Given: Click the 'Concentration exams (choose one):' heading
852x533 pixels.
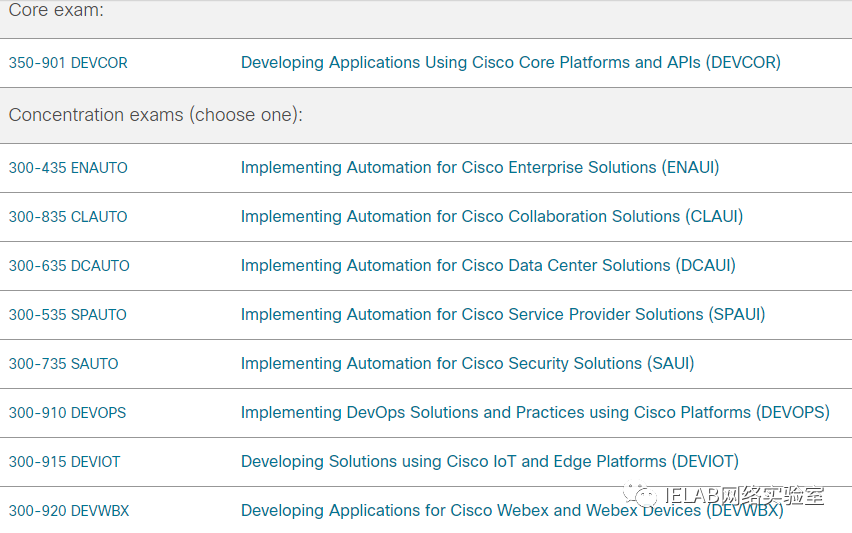Looking at the screenshot, I should tap(155, 115).
